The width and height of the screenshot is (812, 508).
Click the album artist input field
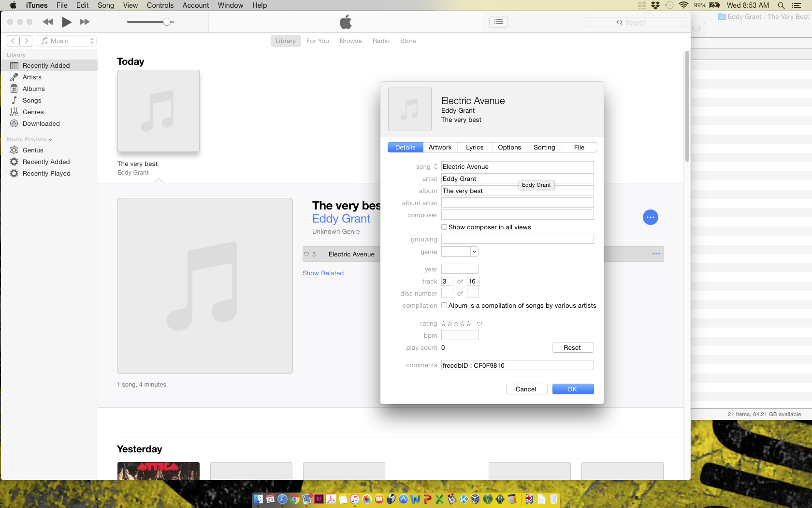point(517,203)
